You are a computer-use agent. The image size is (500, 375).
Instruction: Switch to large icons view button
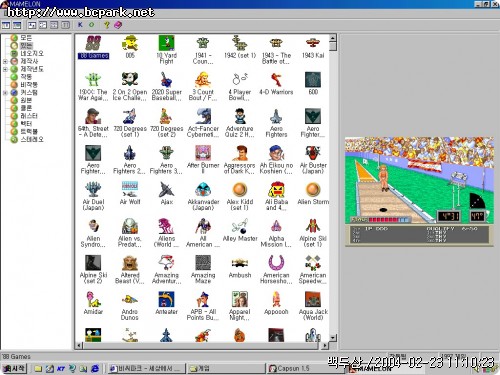32,25
